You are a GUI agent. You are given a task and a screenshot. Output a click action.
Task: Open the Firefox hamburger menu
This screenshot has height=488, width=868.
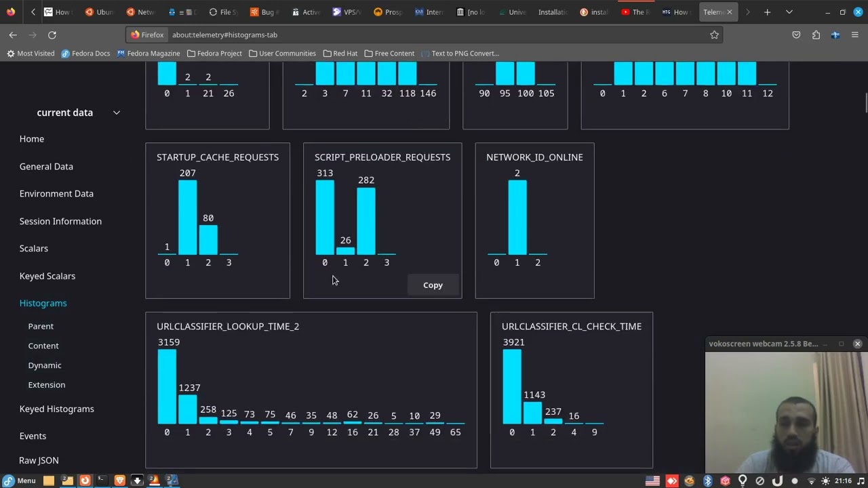tap(855, 35)
